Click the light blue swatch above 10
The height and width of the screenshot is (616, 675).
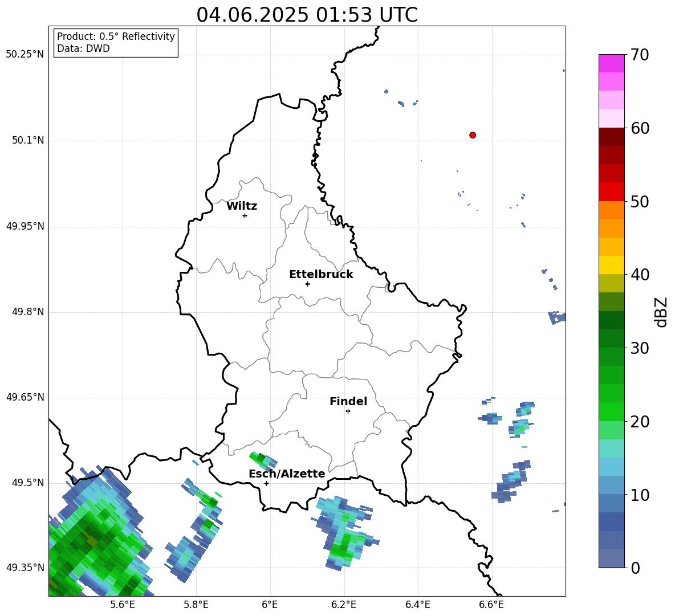[611, 467]
